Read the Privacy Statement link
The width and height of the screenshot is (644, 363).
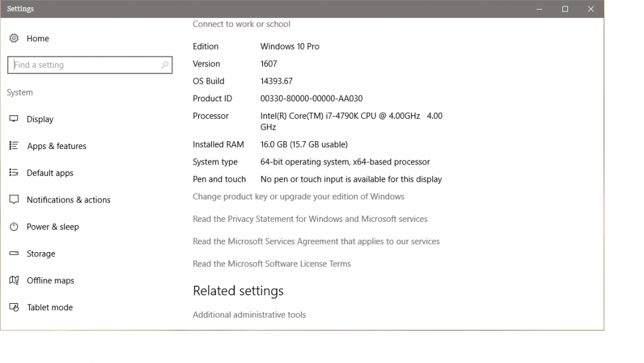tap(310, 219)
